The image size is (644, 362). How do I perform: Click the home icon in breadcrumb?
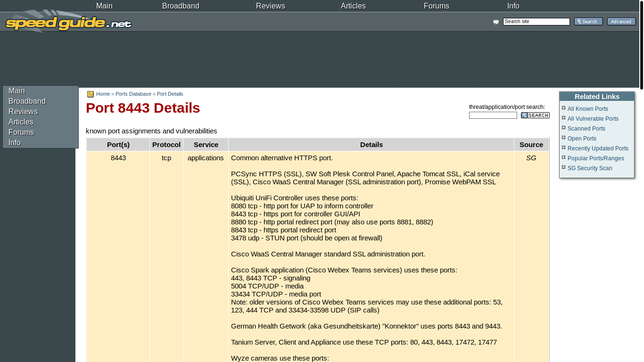(x=91, y=94)
